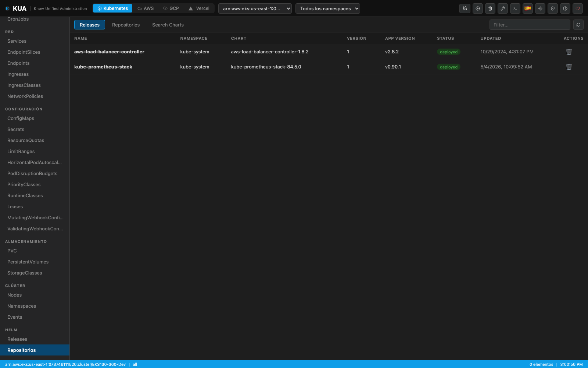
Task: Select the Repositories tab at top
Action: [x=126, y=25]
